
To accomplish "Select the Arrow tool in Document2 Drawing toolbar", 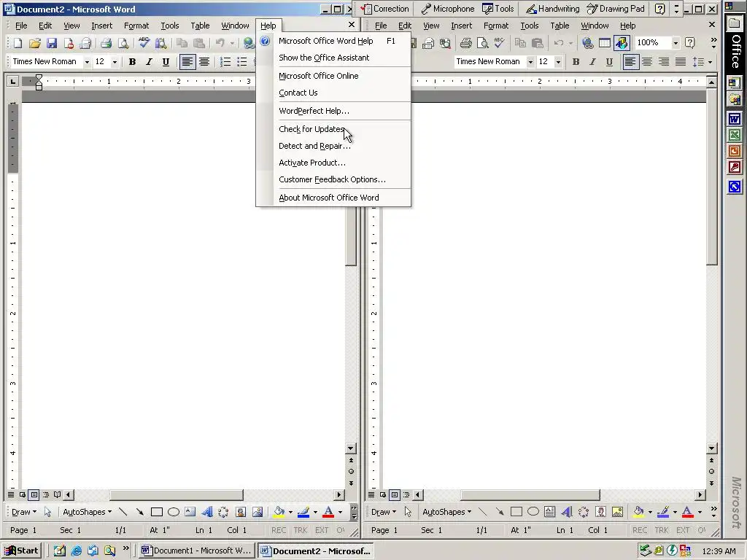I will point(139,512).
